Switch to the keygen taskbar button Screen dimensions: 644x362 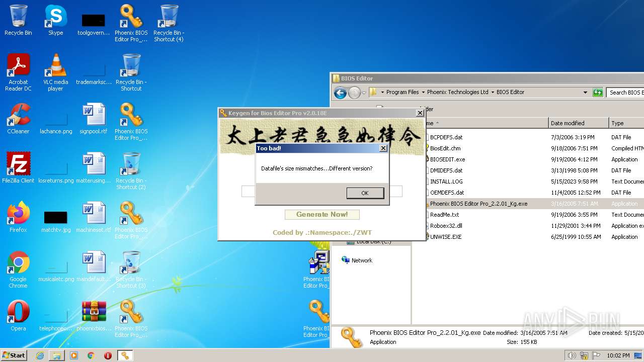point(125,355)
